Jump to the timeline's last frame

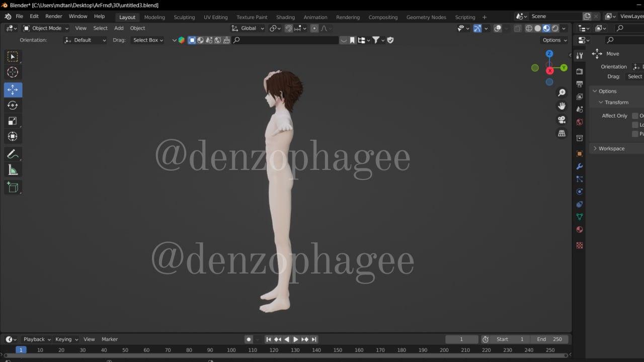coord(314,339)
